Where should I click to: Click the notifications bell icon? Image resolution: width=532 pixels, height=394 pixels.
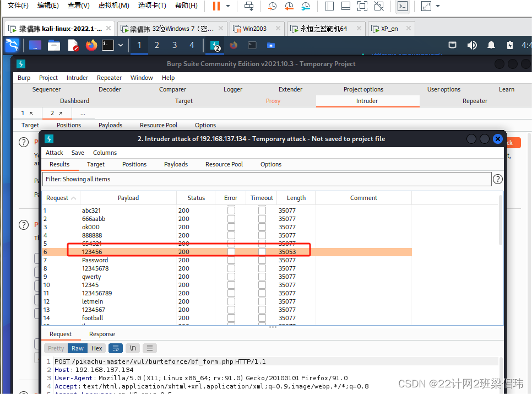491,45
